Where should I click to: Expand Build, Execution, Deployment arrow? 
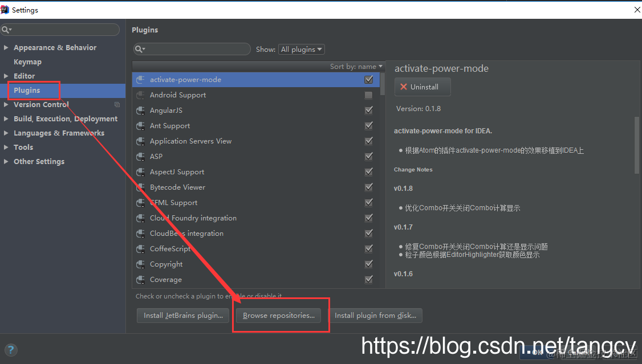[6, 118]
